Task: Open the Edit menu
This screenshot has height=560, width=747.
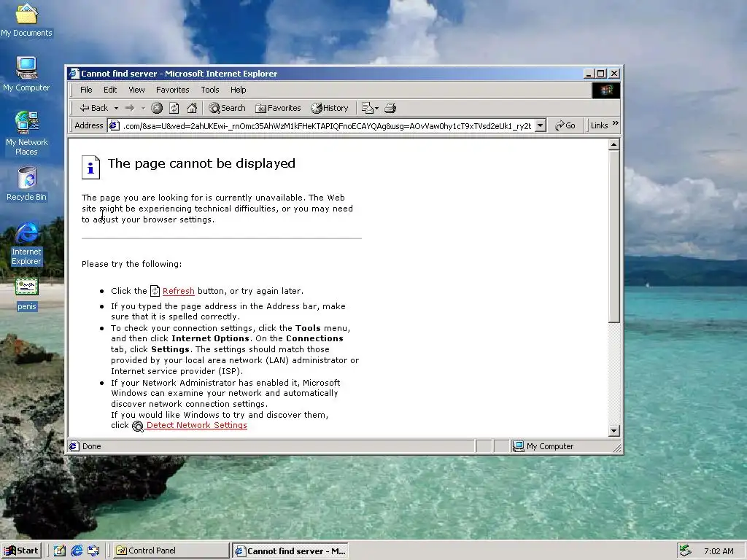Action: coord(110,90)
